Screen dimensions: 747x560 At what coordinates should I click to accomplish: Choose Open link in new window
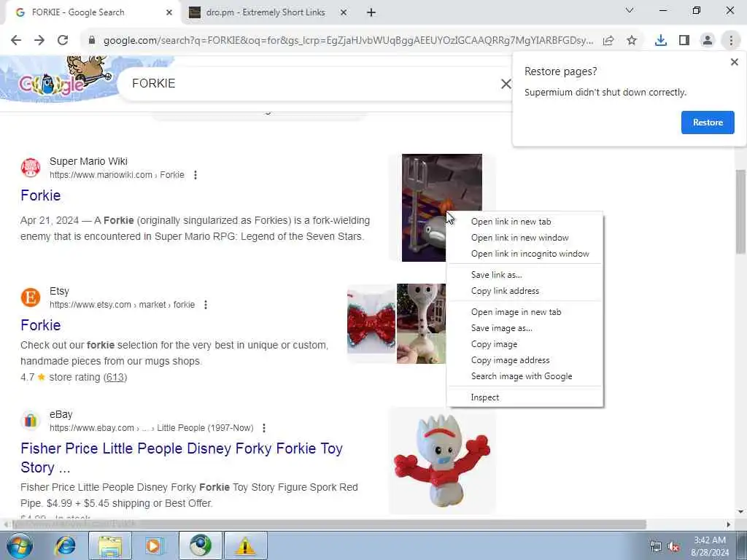point(525,238)
